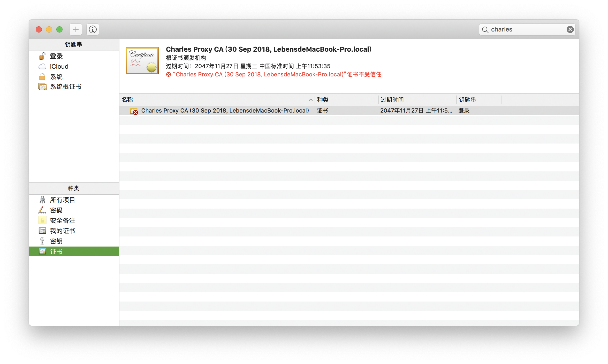The height and width of the screenshot is (364, 608).
Task: Select the 系统 keychain lock icon
Action: click(x=42, y=77)
